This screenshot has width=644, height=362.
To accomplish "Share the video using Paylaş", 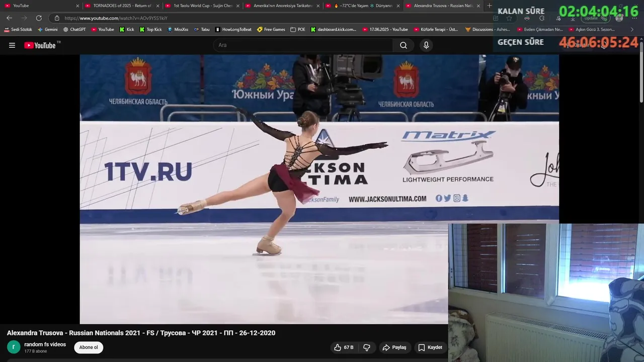I will (x=394, y=347).
